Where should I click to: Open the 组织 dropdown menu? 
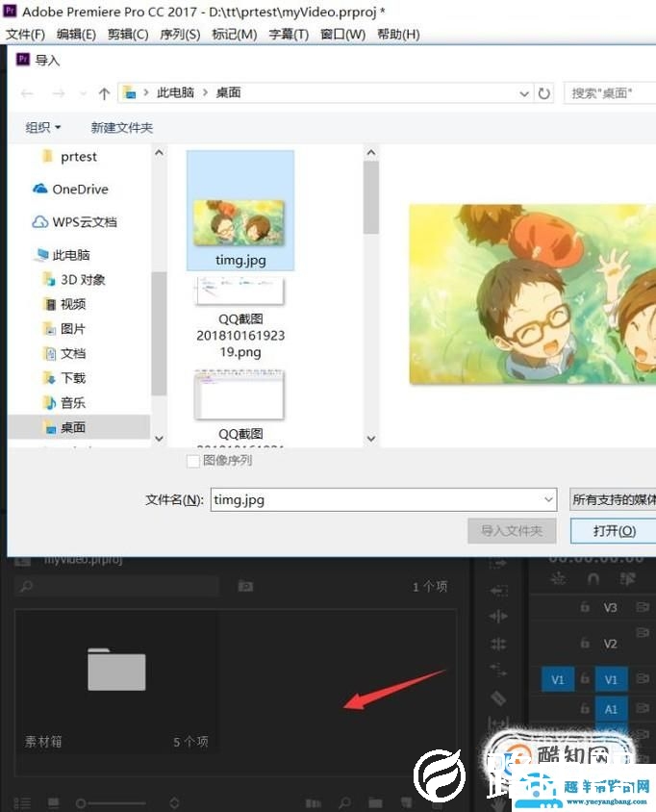43,127
